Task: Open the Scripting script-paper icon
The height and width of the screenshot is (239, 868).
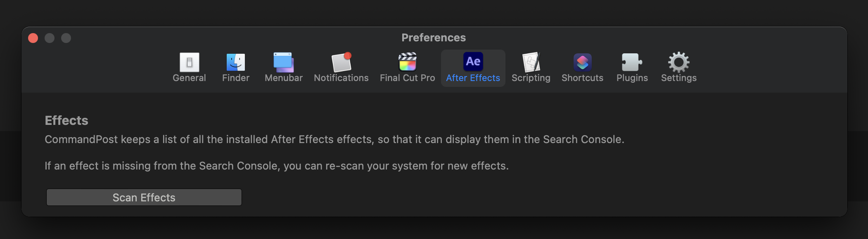Action: point(531,62)
